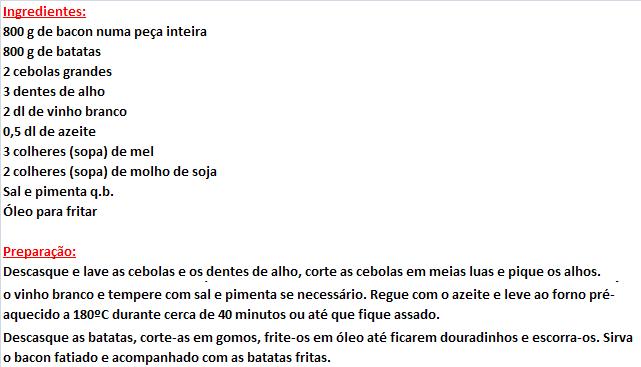Click the '2 dl de vinho branco' text
This screenshot has width=641, height=367.
click(x=65, y=112)
